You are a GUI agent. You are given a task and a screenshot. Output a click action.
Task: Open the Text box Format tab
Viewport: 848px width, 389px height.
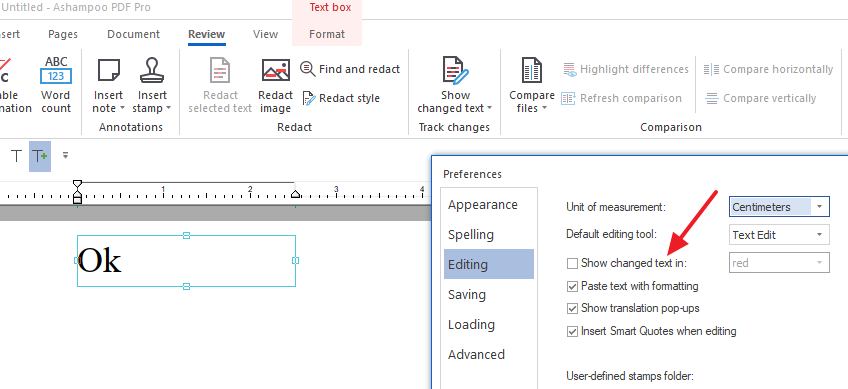(x=327, y=34)
